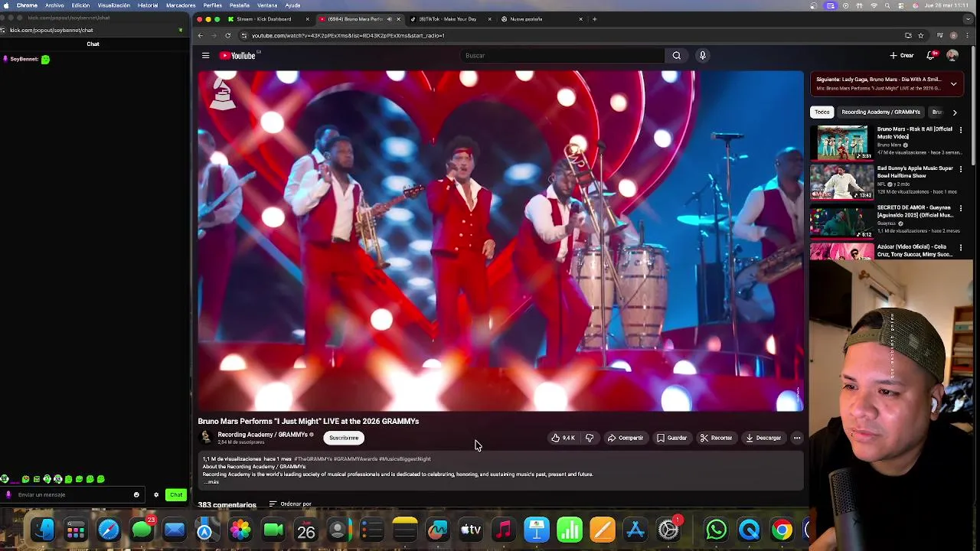The height and width of the screenshot is (551, 980).
Task: Click the Descargar download button
Action: (x=763, y=438)
